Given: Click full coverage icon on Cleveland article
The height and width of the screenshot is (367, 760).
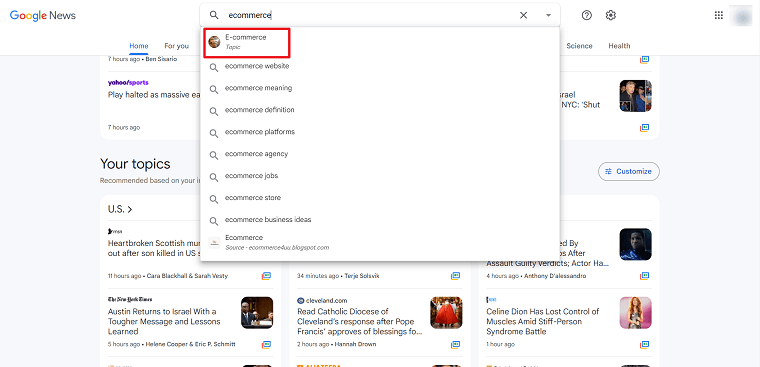Looking at the screenshot, I should [x=455, y=345].
